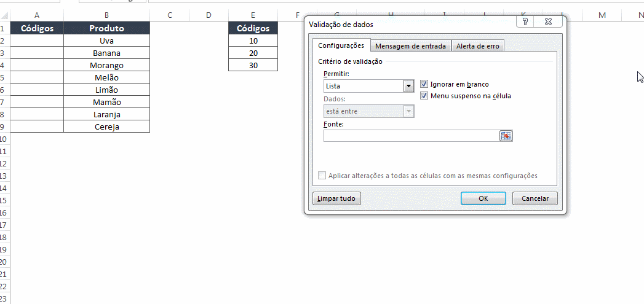Uncheck Menu suspenso na célula
Screen dimensions: 644x304
click(x=424, y=96)
